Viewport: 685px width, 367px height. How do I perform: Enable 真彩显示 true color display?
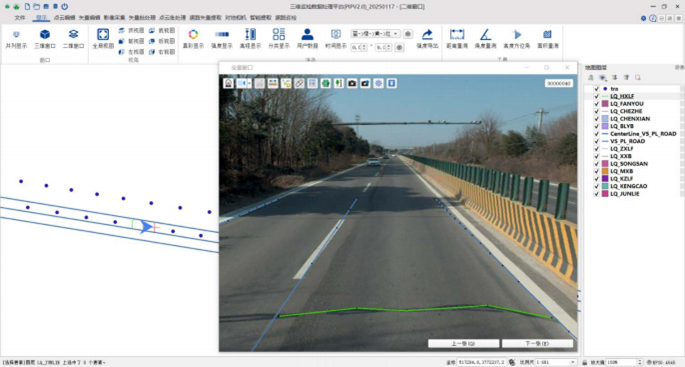(x=193, y=38)
